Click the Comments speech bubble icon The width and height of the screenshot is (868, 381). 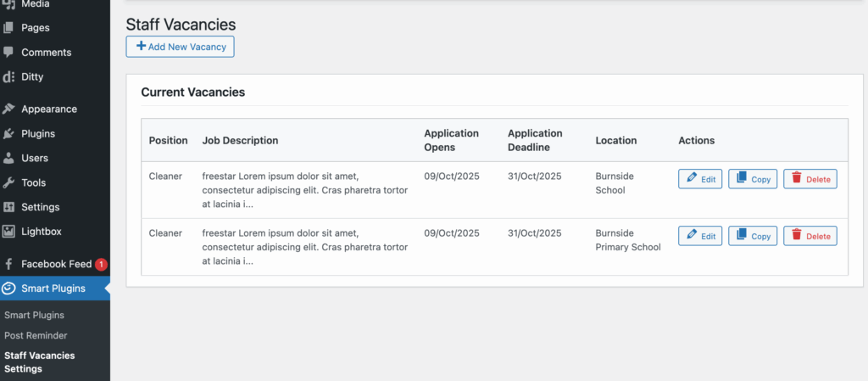[x=8, y=53]
